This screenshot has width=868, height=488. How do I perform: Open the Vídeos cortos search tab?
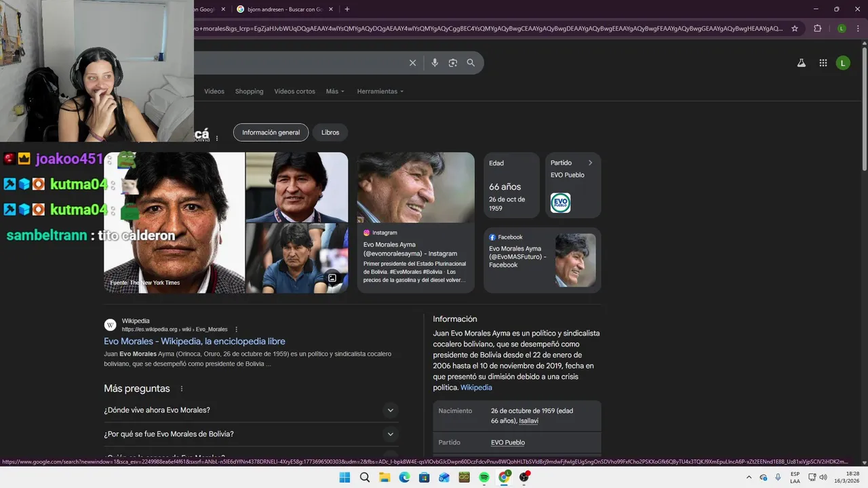[x=295, y=91]
